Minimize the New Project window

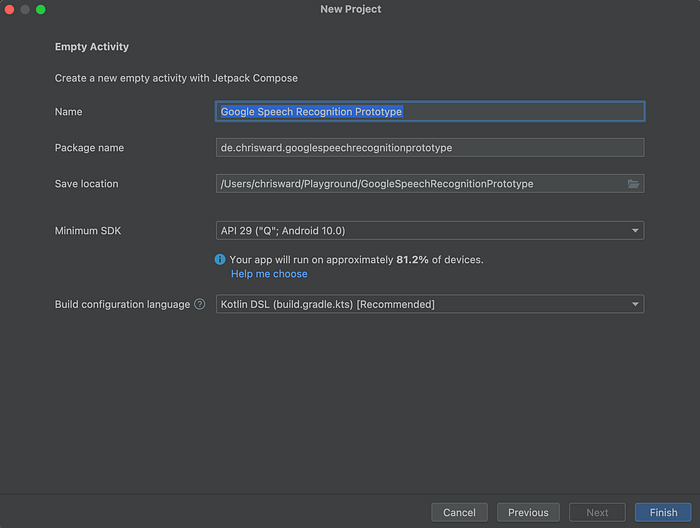(x=25, y=9)
